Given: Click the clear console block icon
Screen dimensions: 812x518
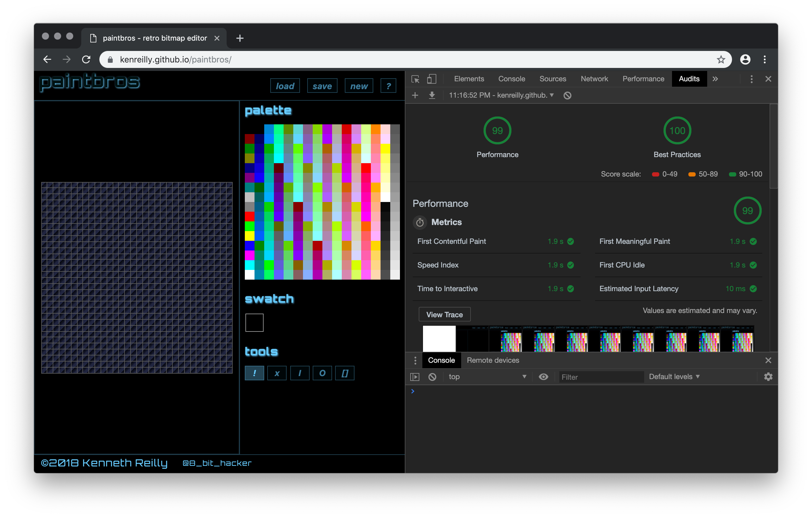Looking at the screenshot, I should [433, 377].
